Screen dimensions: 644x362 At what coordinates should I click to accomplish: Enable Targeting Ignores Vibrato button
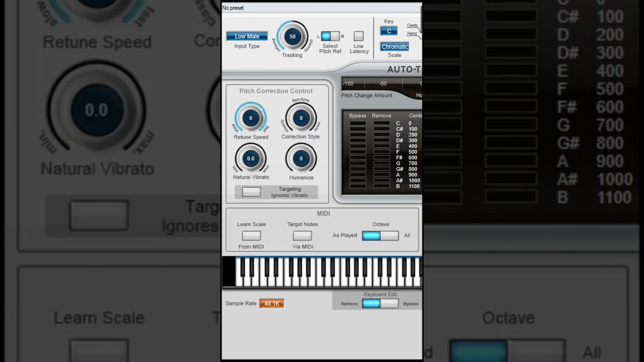click(252, 192)
